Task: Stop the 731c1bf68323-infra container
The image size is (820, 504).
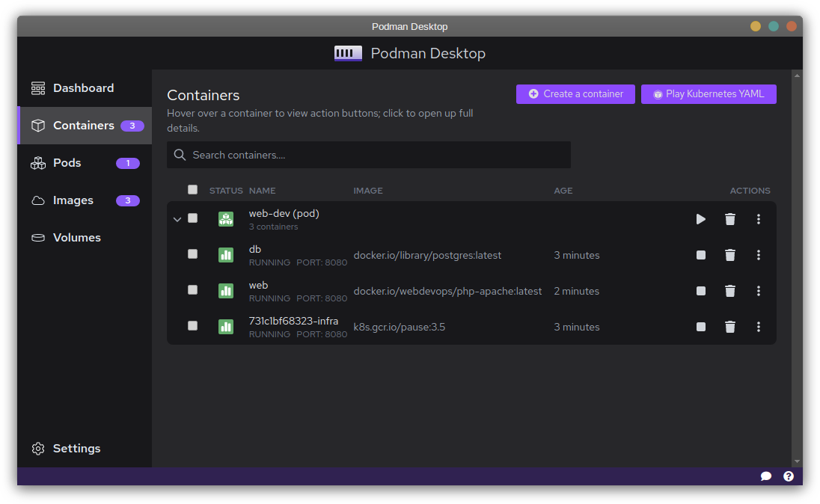Action: [x=700, y=327]
